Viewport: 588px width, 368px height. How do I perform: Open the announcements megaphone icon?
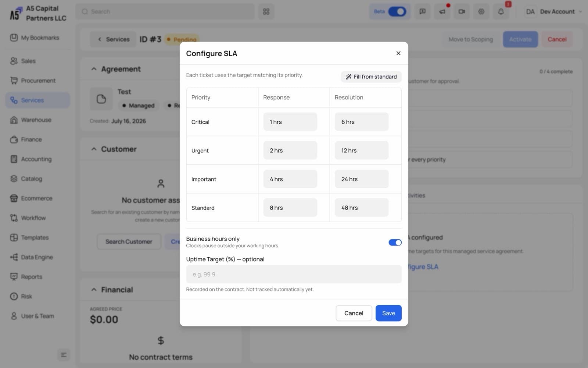coord(442,11)
